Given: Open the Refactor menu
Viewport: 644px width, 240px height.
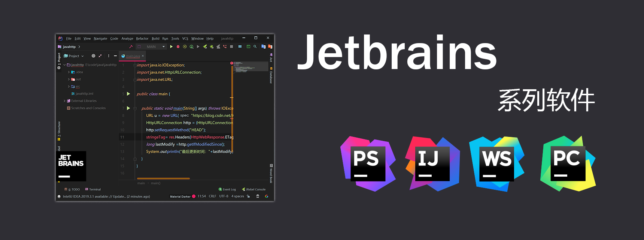Looking at the screenshot, I should tap(142, 39).
